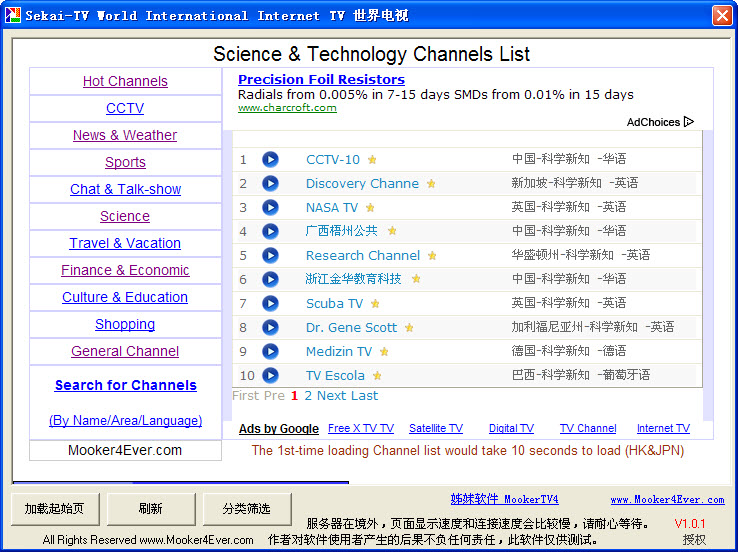Image resolution: width=738 pixels, height=552 pixels.
Task: Browse Travel & Vacation channels
Action: 125,243
